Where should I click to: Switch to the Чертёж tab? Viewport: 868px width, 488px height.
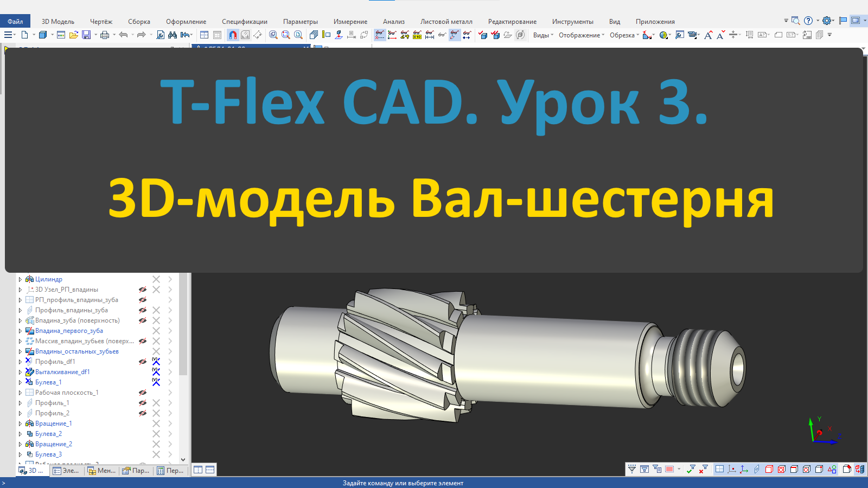(101, 22)
